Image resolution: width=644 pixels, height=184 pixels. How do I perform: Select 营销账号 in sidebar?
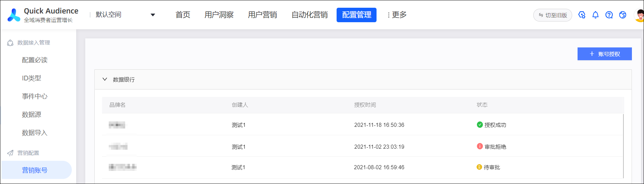tap(36, 170)
